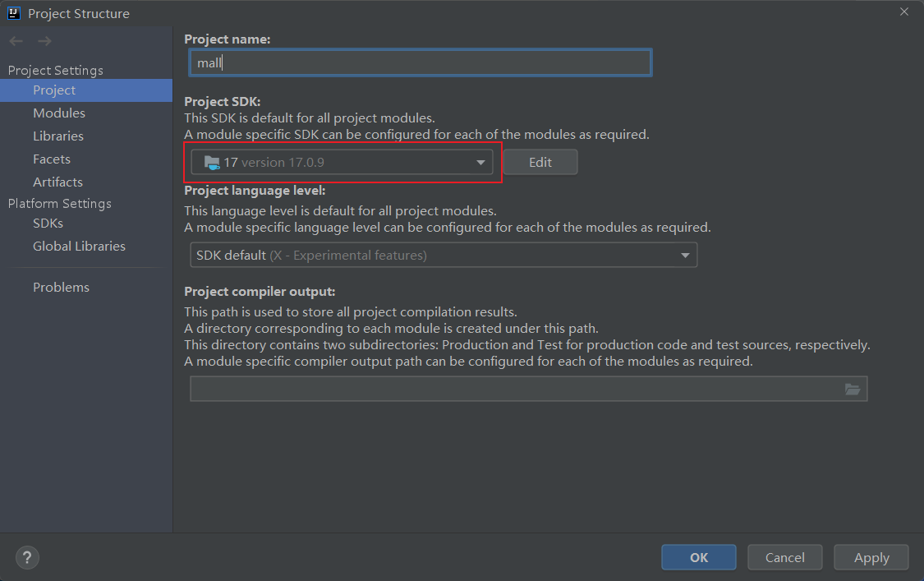The width and height of the screenshot is (924, 581).
Task: Open Global Libraries section
Action: pyautogui.click(x=79, y=247)
